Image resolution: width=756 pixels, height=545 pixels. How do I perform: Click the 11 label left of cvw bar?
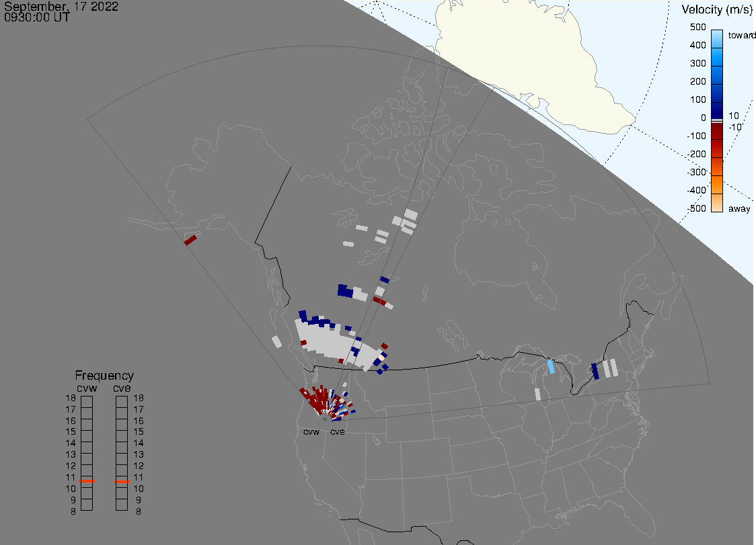click(71, 477)
